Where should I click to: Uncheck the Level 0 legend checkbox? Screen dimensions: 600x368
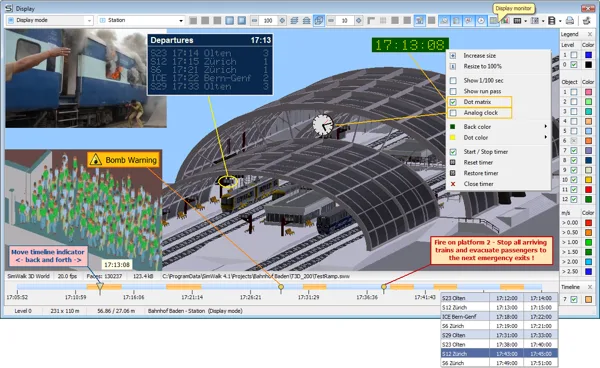(574, 65)
